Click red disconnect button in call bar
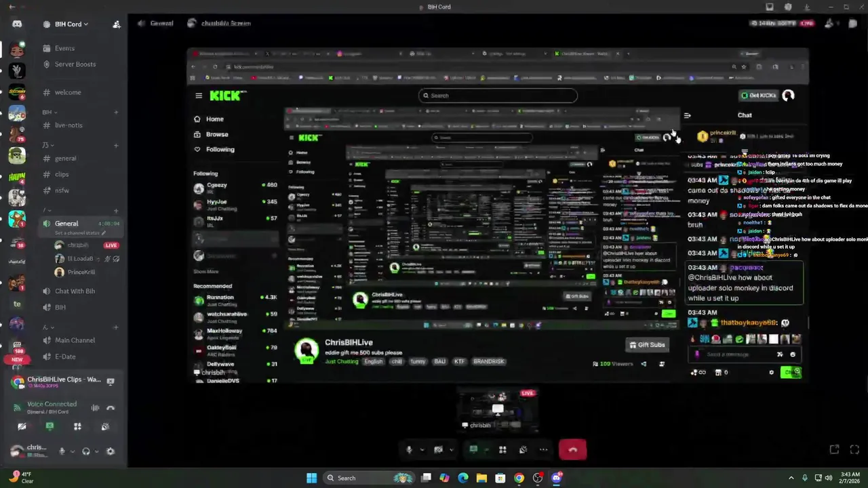This screenshot has height=488, width=868. tap(573, 449)
